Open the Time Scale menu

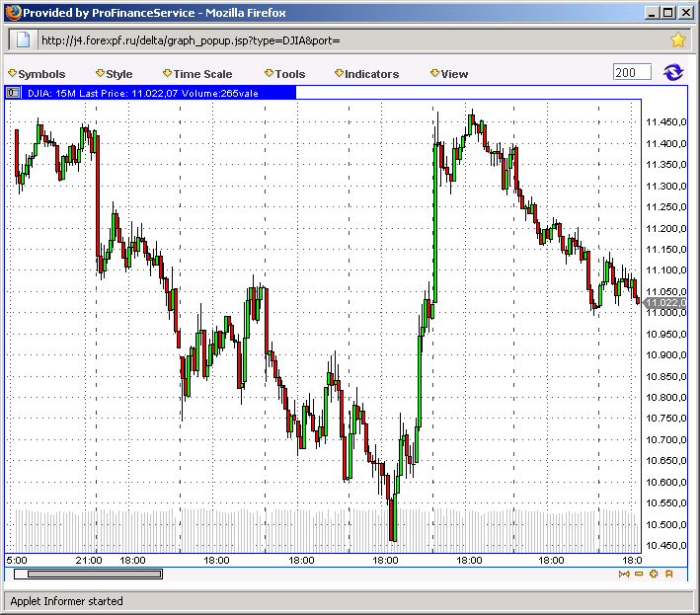click(197, 74)
